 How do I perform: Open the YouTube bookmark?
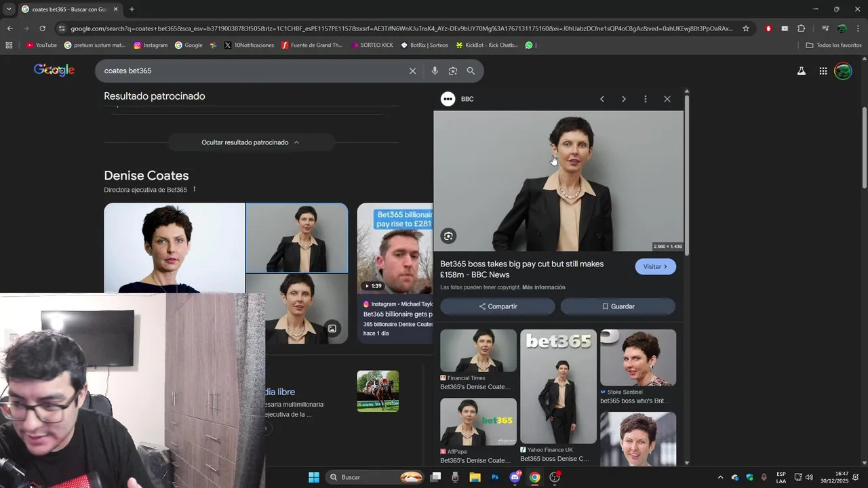click(41, 45)
